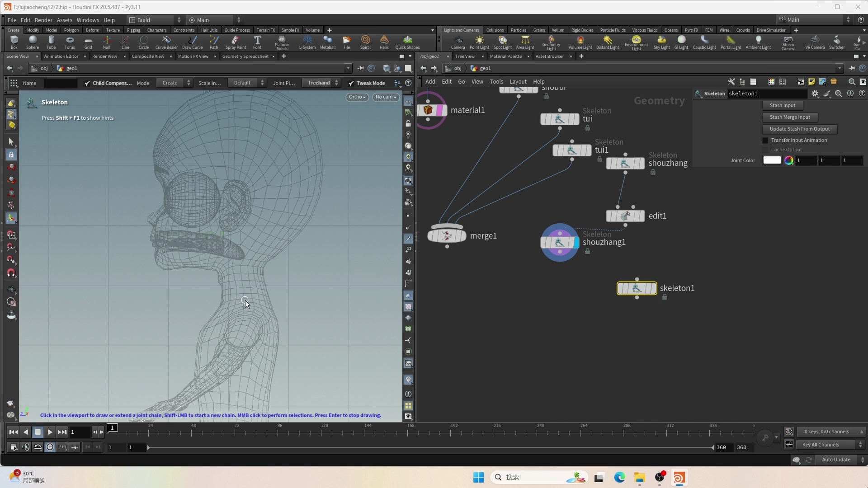
Task: Click Update Stash From Output button
Action: click(799, 129)
